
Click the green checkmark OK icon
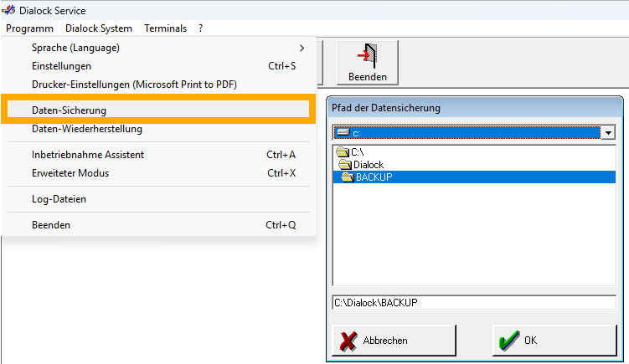[x=508, y=341]
